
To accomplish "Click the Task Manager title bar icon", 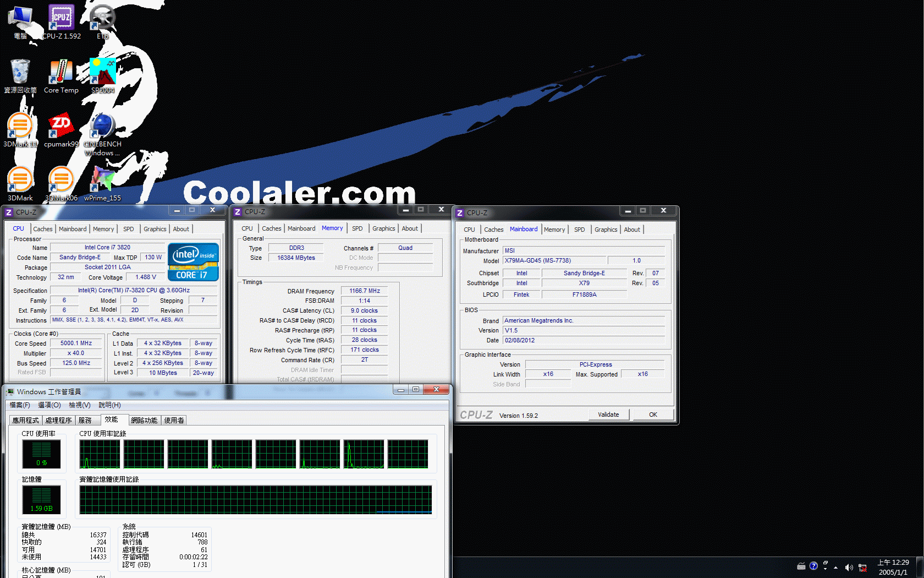I will coord(10,391).
